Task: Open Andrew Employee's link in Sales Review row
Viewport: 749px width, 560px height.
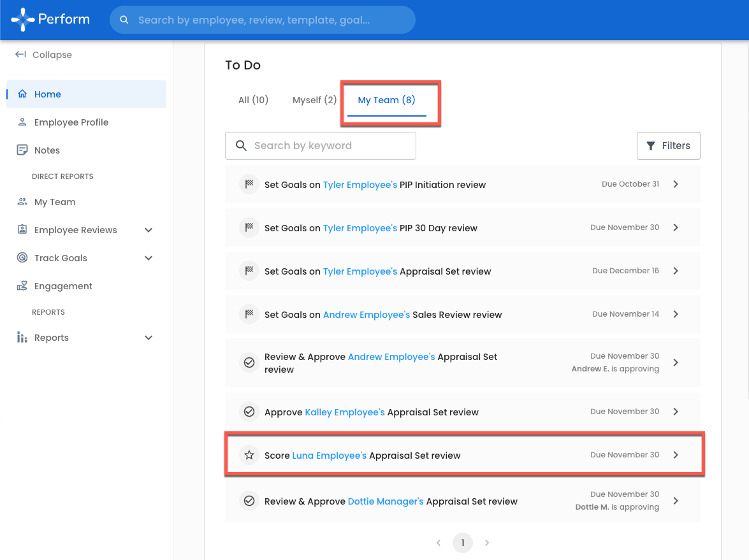Action: [367, 315]
